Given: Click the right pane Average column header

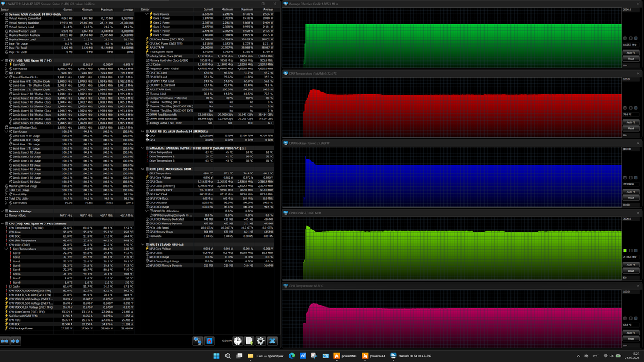Looking at the screenshot, I should pyautogui.click(x=263, y=10).
